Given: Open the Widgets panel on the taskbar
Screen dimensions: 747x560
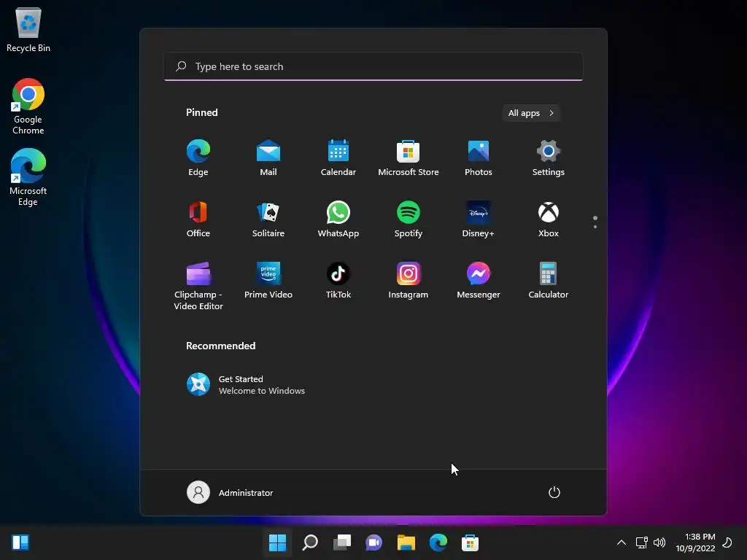Looking at the screenshot, I should click(x=20, y=542).
